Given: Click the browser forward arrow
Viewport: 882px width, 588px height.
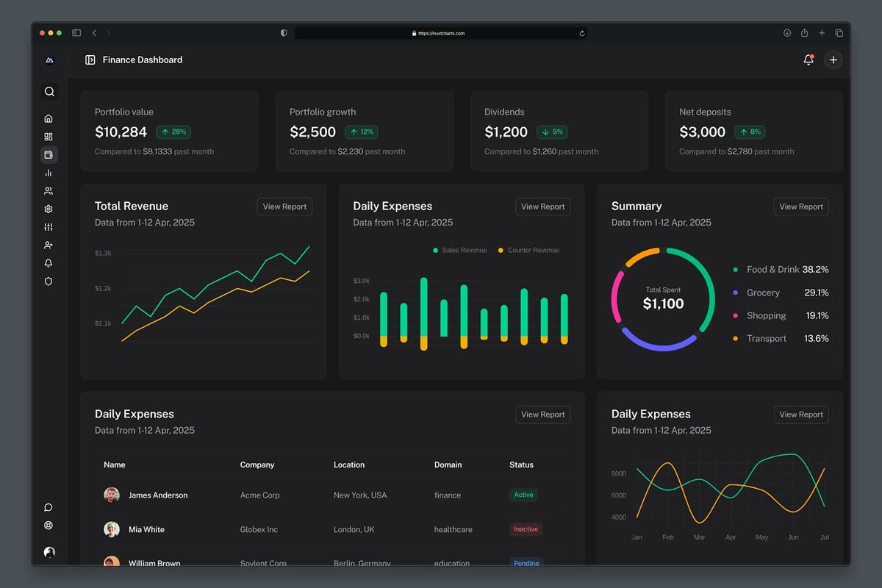Looking at the screenshot, I should pos(108,33).
